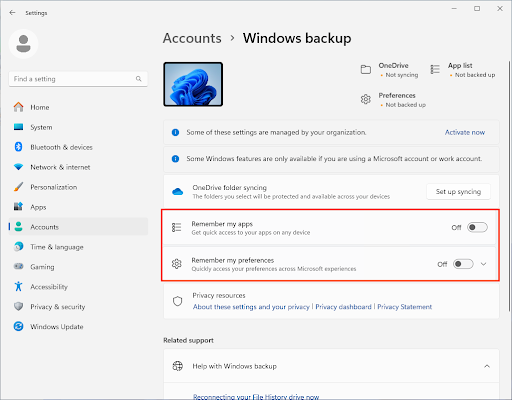This screenshot has height=400, width=512.
Task: Click the Accessibility figure icon
Action: tap(19, 286)
